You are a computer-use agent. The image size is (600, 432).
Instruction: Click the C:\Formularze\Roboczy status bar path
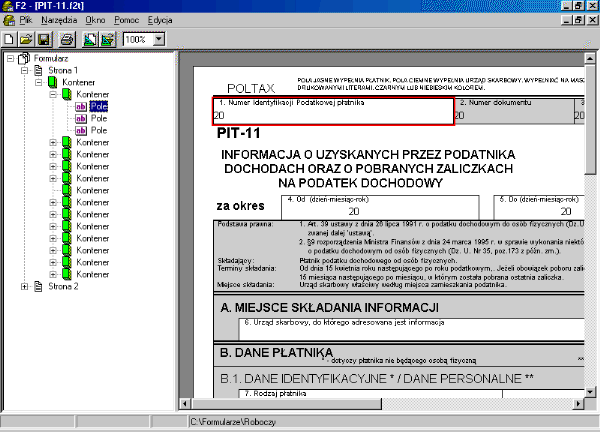pyautogui.click(x=233, y=422)
